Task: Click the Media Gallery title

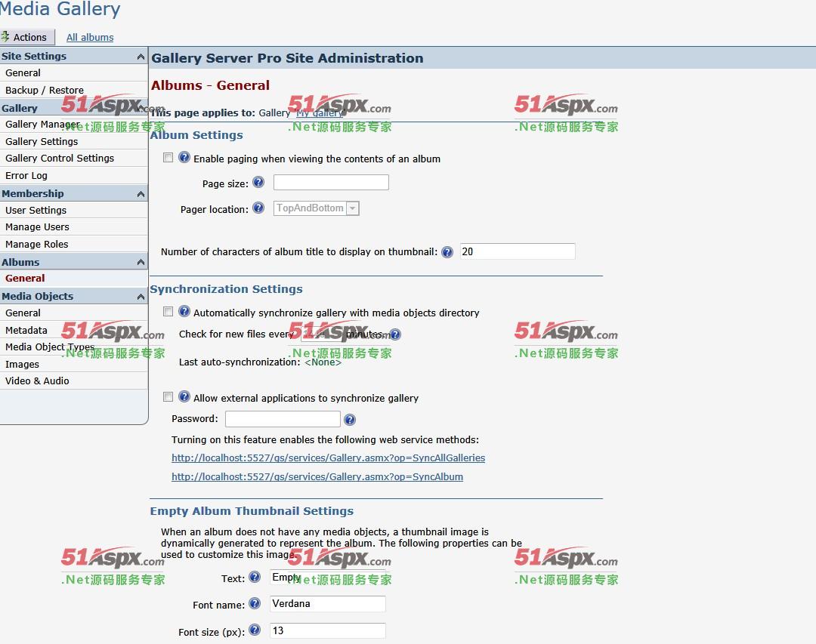Action: (x=60, y=8)
